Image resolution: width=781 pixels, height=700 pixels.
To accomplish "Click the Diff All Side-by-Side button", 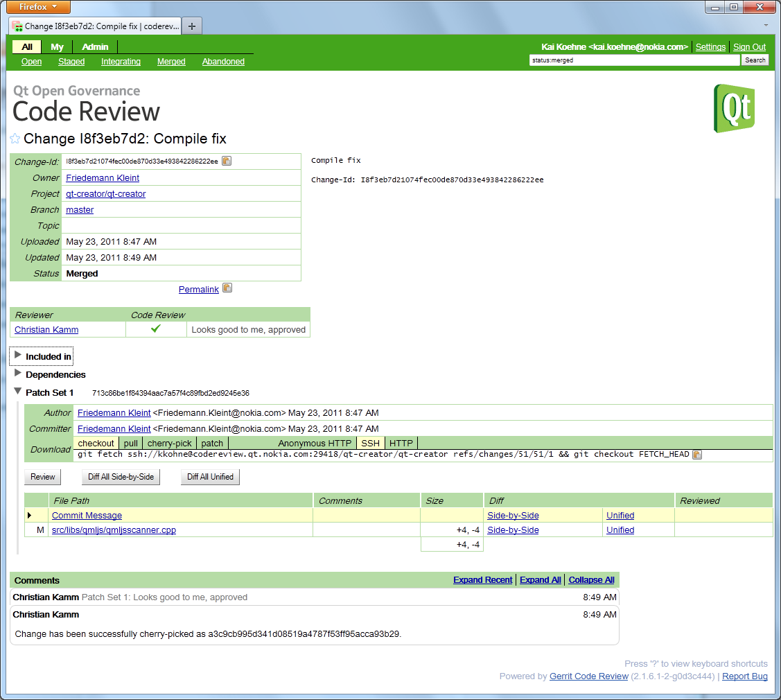I will pyautogui.click(x=121, y=477).
